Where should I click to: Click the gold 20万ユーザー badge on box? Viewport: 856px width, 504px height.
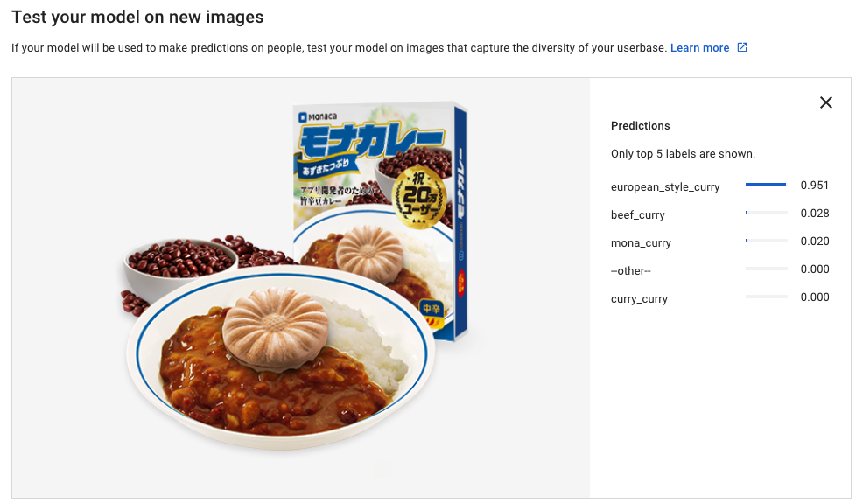tap(420, 195)
